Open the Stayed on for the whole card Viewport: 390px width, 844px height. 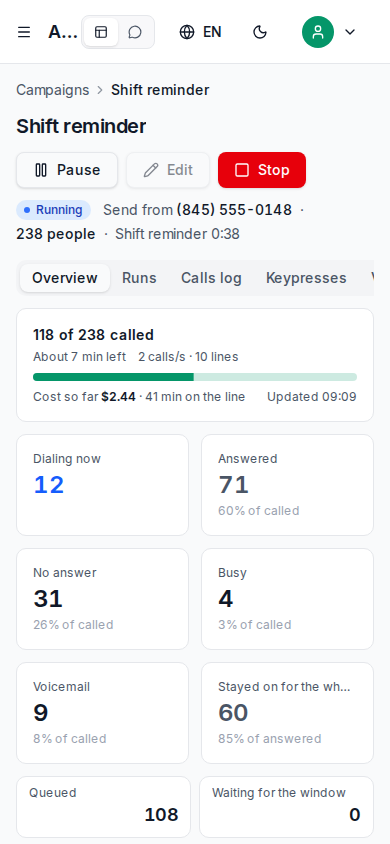click(x=287, y=713)
